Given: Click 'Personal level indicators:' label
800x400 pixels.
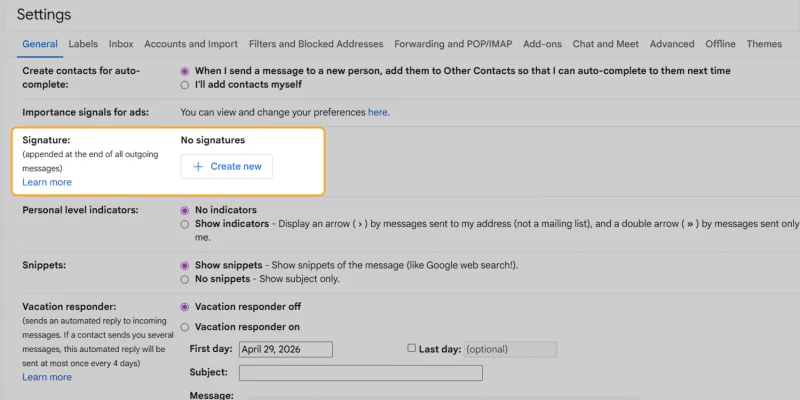Looking at the screenshot, I should [80, 210].
